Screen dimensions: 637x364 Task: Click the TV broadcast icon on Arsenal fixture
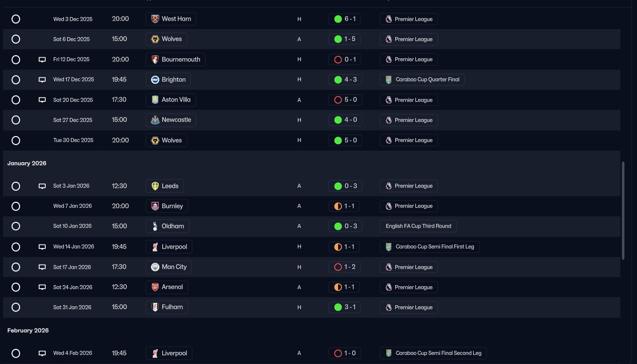click(x=42, y=287)
